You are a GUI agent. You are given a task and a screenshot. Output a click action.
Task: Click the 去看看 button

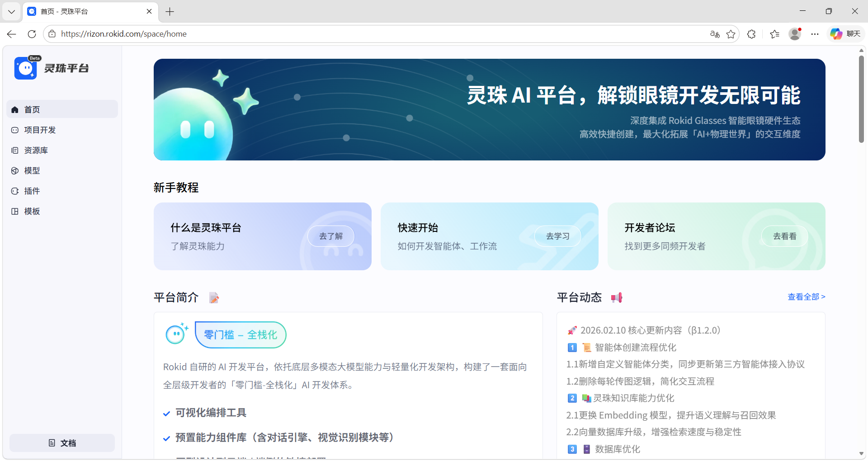pyautogui.click(x=785, y=236)
